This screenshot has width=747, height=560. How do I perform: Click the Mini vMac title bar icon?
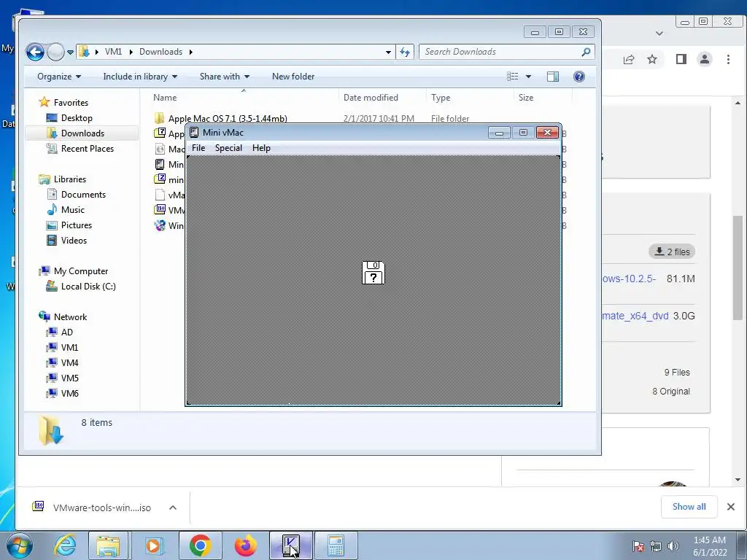194,133
